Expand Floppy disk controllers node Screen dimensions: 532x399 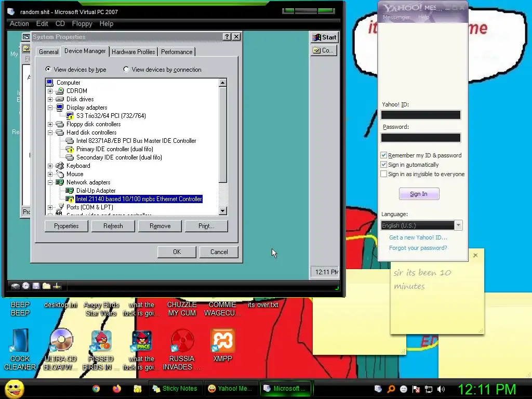point(50,124)
